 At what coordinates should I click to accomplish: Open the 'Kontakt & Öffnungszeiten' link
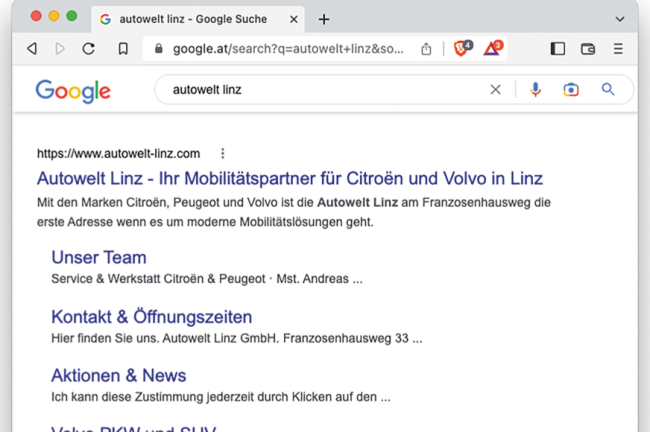click(151, 317)
